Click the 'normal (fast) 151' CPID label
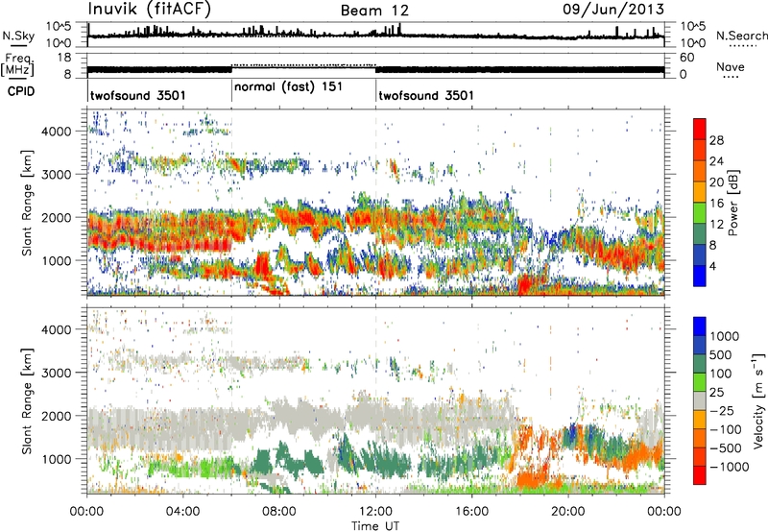This screenshot has height=532, width=768. [288, 87]
